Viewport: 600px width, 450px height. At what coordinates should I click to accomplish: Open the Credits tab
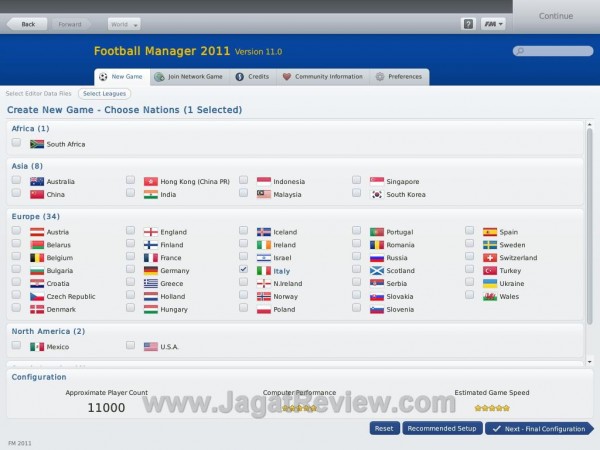click(x=253, y=77)
